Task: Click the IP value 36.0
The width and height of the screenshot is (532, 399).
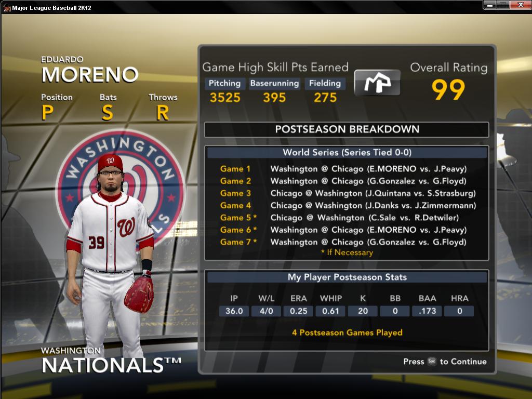Action: (234, 311)
